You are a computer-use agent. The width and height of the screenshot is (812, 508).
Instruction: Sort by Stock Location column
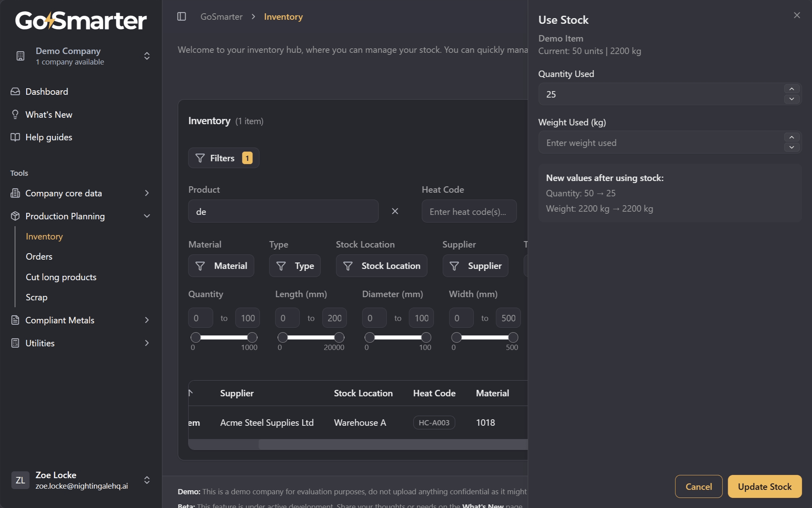click(x=363, y=393)
